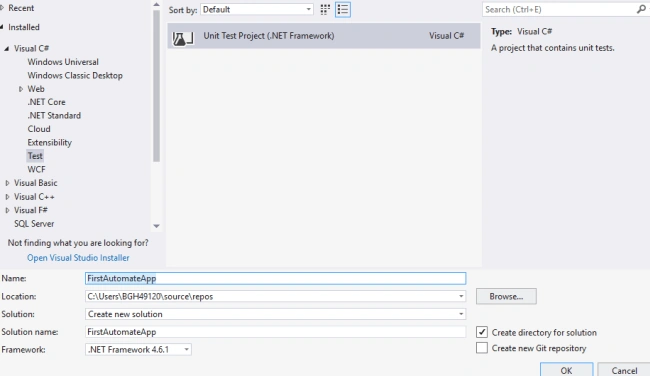Click the Solution name input field
Viewport: 650px width, 376px height.
[x=276, y=332]
